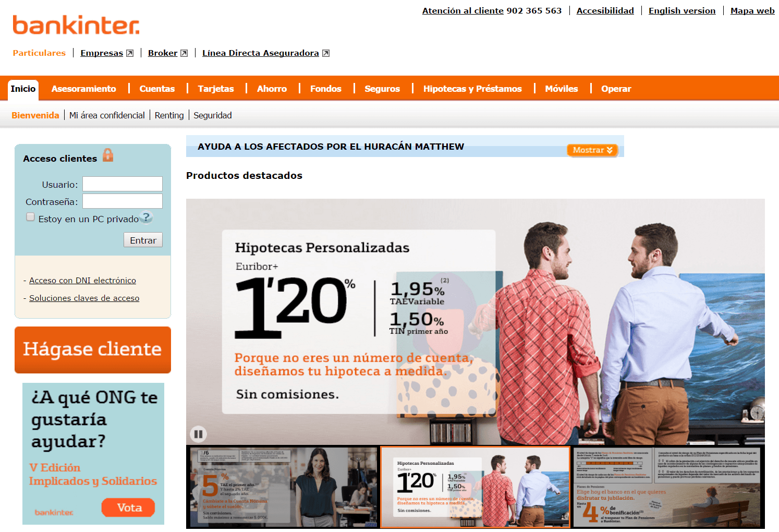Visit Línea Directa Aseguradora link
The image size is (779, 532).
261,53
